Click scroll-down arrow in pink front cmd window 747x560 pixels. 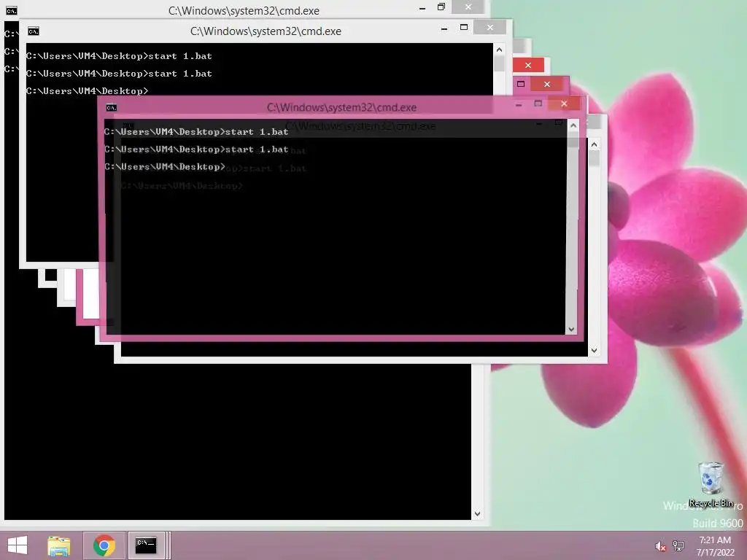pos(572,329)
